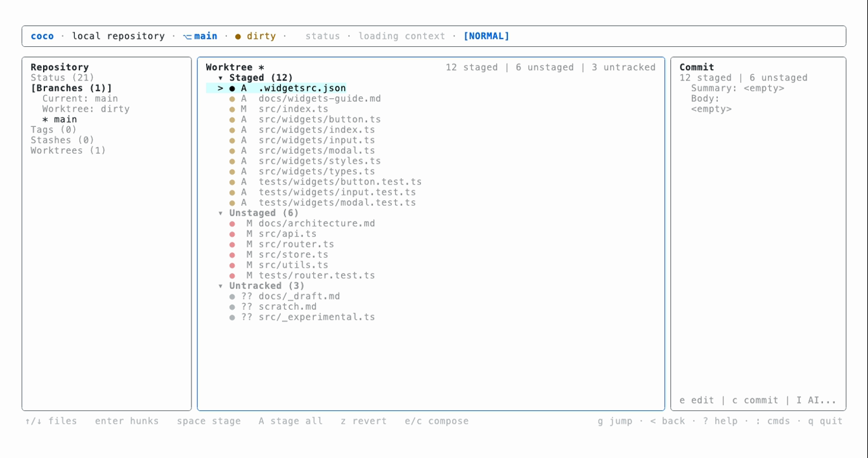Click 'Worktree: dirty' text
This screenshot has height=458, width=868.
coord(86,109)
